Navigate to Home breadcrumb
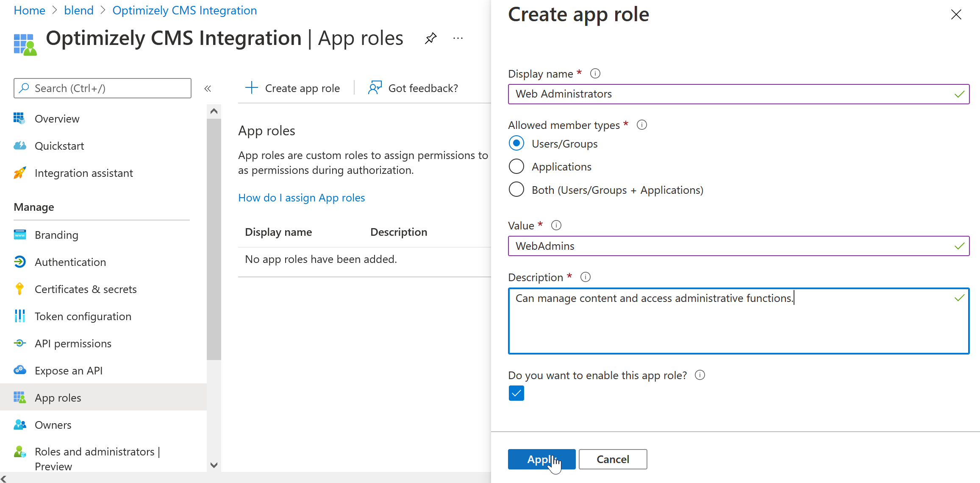Viewport: 980px width, 483px height. [x=29, y=10]
